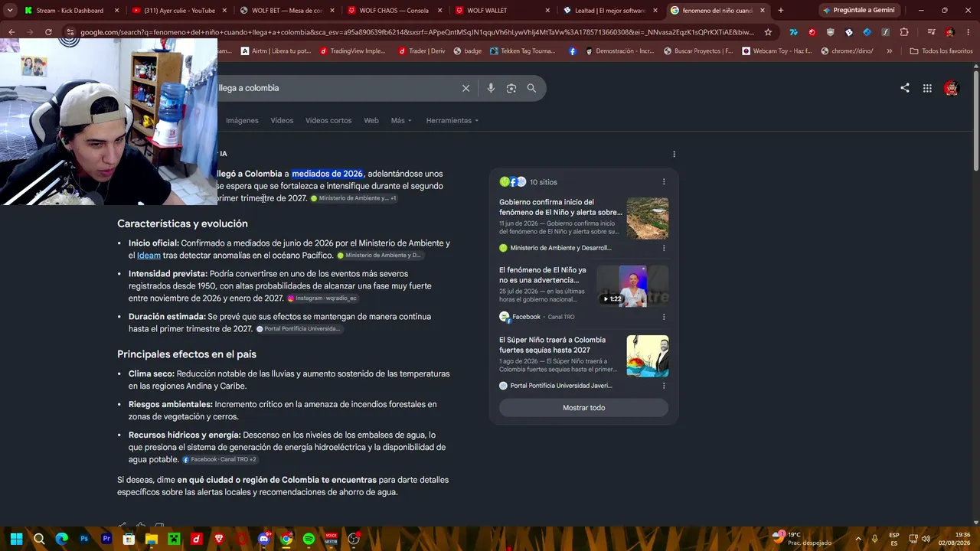Clear the Google search box text
The width and height of the screenshot is (980, 551).
click(465, 88)
